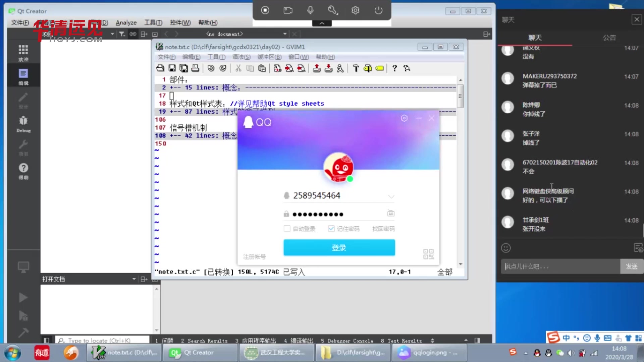
Task: Click the chat message input field
Action: [560, 266]
